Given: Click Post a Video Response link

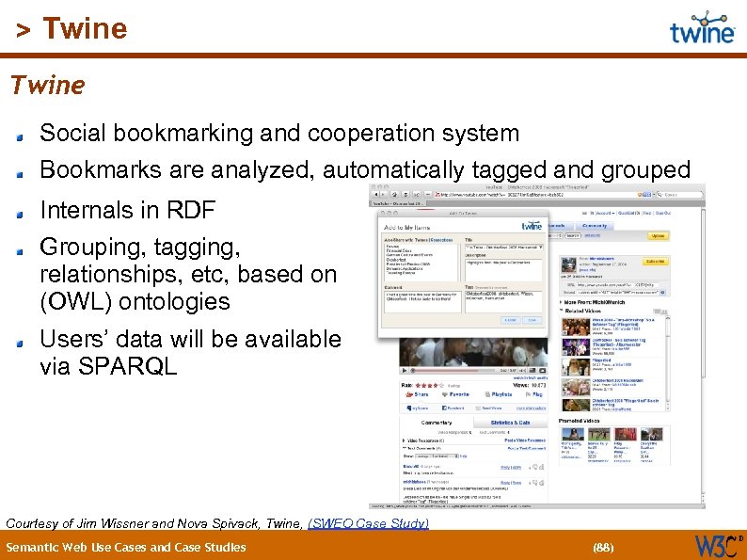Looking at the screenshot, I should point(526,440).
